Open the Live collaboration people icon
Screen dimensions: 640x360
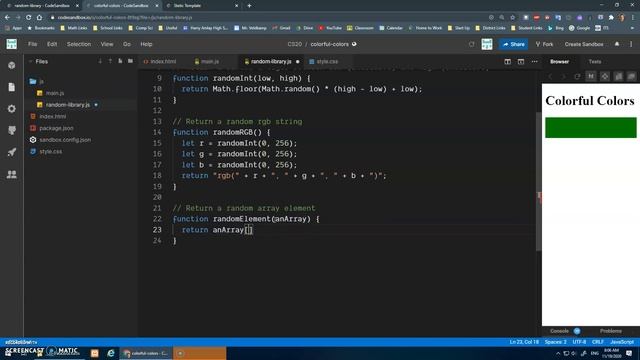(x=11, y=174)
